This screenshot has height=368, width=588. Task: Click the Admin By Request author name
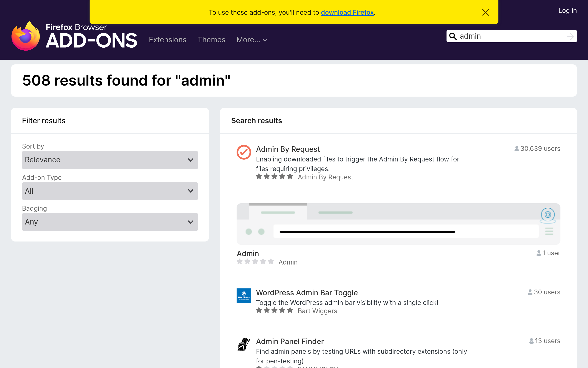(325, 177)
